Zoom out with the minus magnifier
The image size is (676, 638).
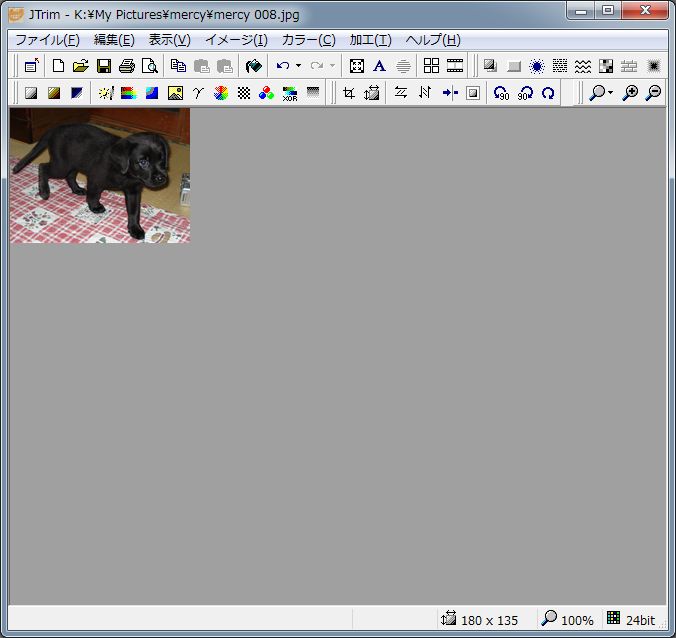[653, 93]
